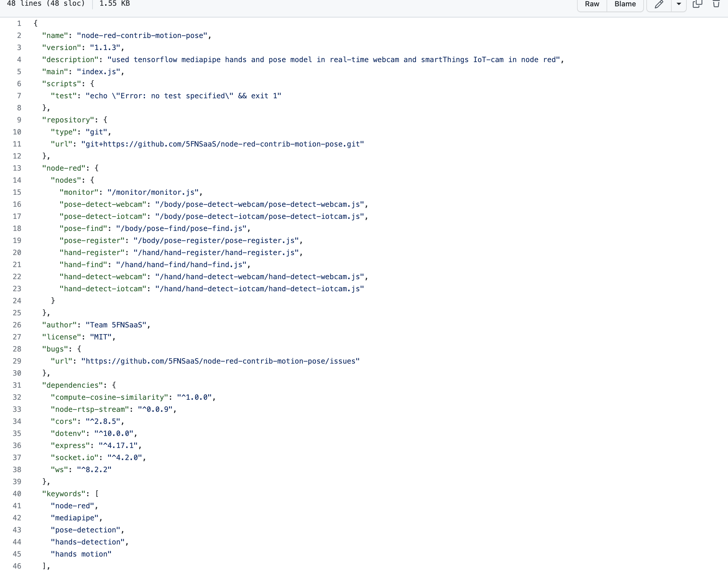Select line number 1
Viewport: 728px width, 571px height.
pyautogui.click(x=19, y=24)
